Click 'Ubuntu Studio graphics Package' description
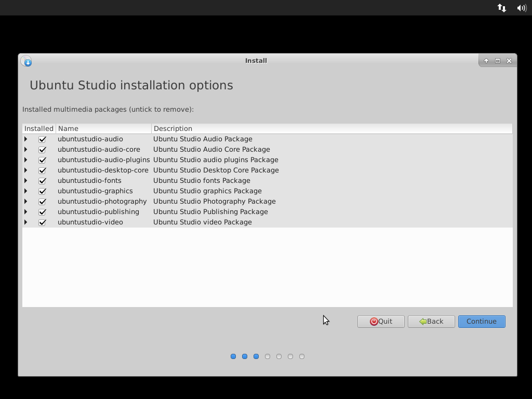The image size is (532, 399). tap(208, 191)
